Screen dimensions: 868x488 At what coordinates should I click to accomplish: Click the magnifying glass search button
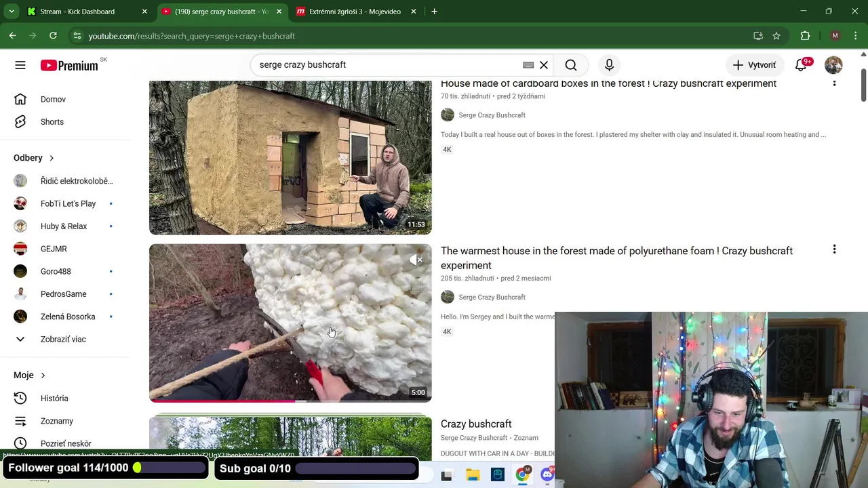click(571, 65)
